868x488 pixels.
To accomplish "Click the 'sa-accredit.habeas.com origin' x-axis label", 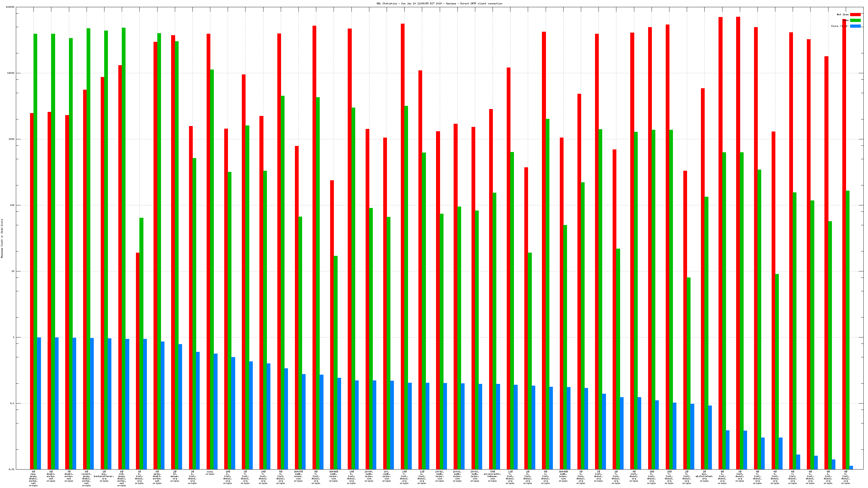I will coord(492,476).
